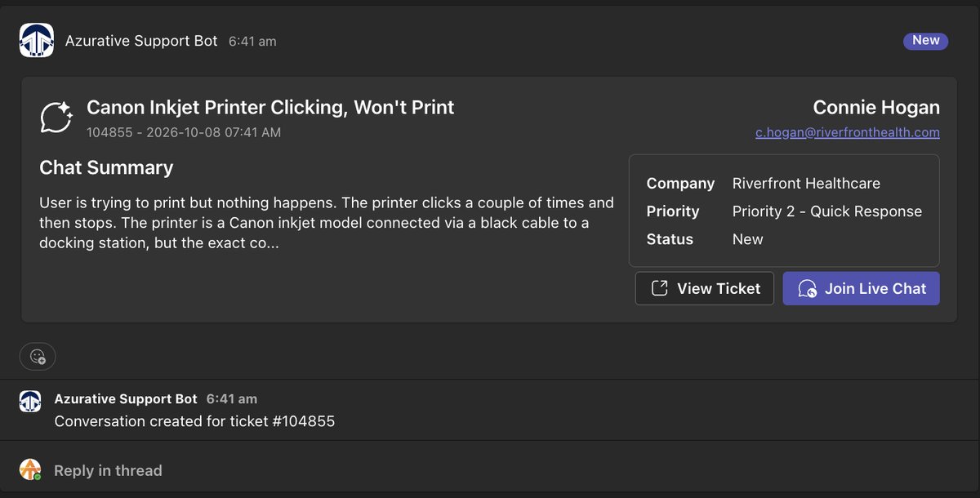Click the Azurative Support Bot avatar at top
Screen dimensions: 980x498
36,41
